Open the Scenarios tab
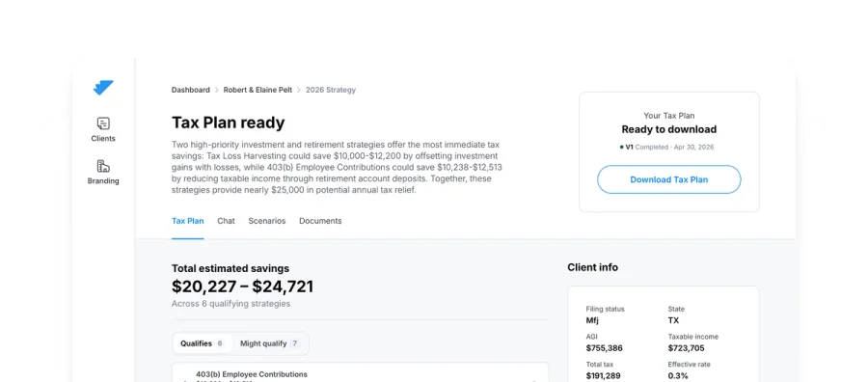 click(x=267, y=221)
